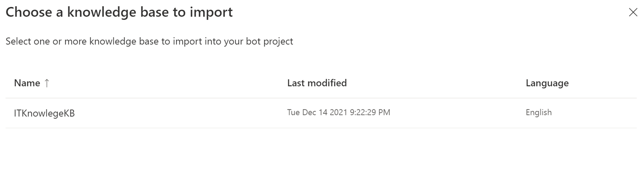644x192 pixels.
Task: Select the ITKnowlegeKB knowledge base name
Action: pos(44,113)
